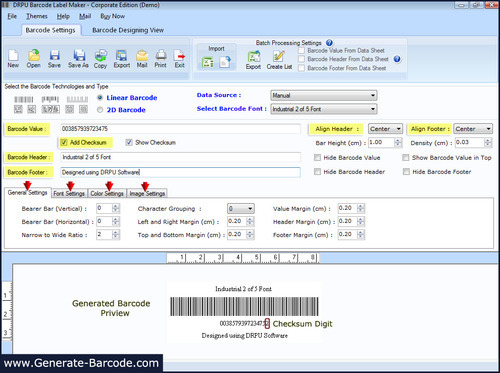Screen dimensions: 500x373
Task: Click the generated barcode preview image
Action: click(244, 307)
